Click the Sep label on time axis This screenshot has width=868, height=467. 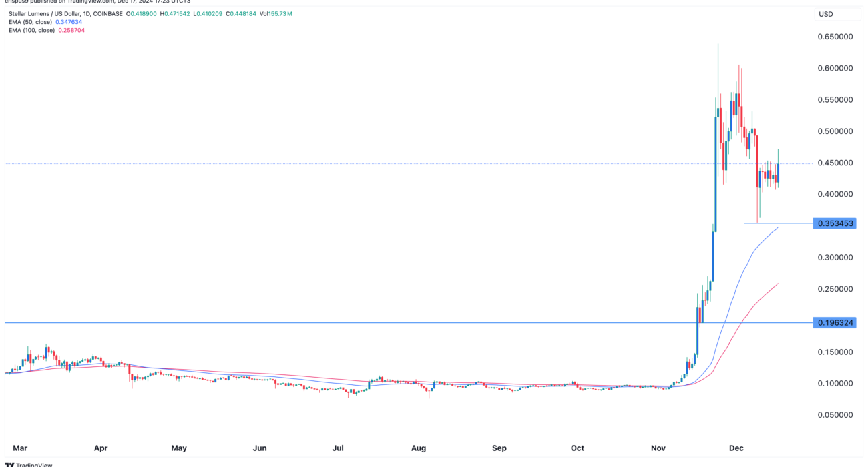(499, 448)
